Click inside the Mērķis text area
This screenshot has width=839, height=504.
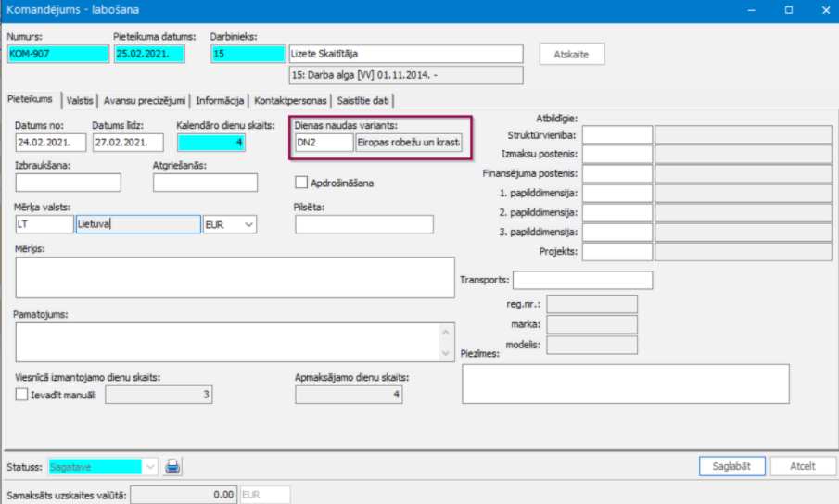tap(235, 277)
